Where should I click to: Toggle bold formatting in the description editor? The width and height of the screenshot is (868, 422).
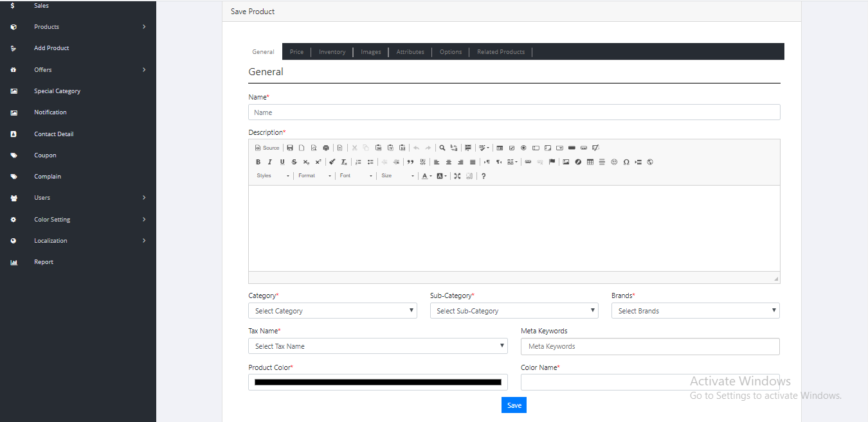click(x=258, y=162)
